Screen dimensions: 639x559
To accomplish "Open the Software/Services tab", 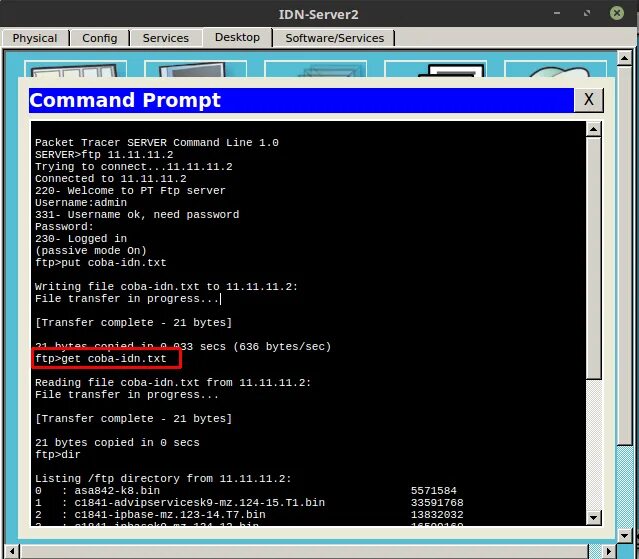I will pos(335,38).
